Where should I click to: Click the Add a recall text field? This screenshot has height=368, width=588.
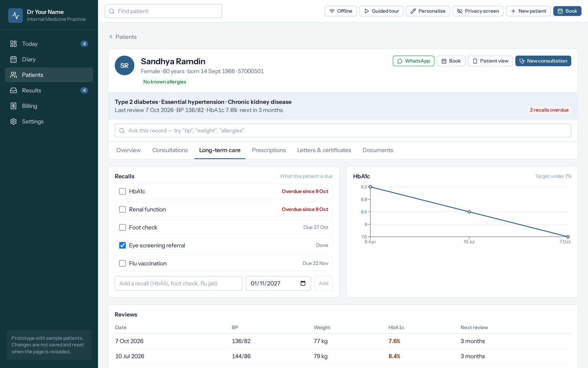point(179,283)
